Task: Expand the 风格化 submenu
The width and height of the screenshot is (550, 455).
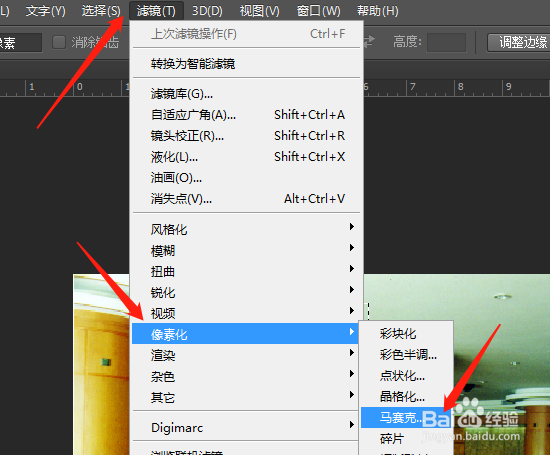Action: click(x=246, y=229)
